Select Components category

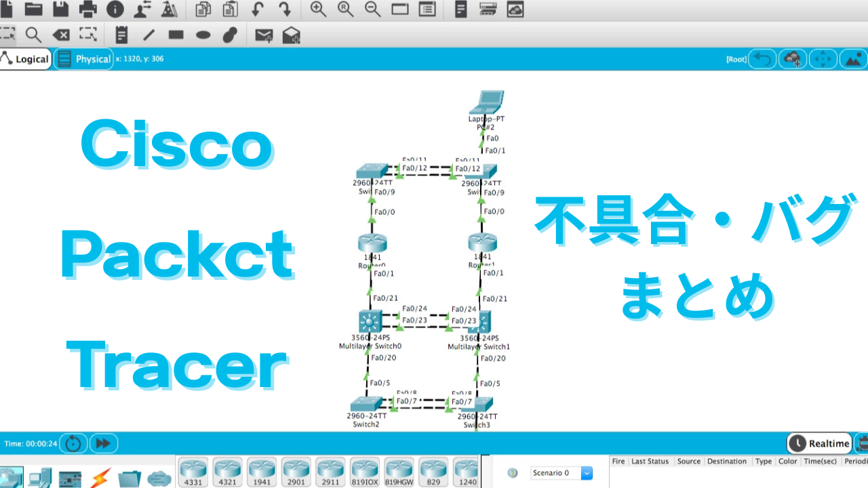pos(70,478)
